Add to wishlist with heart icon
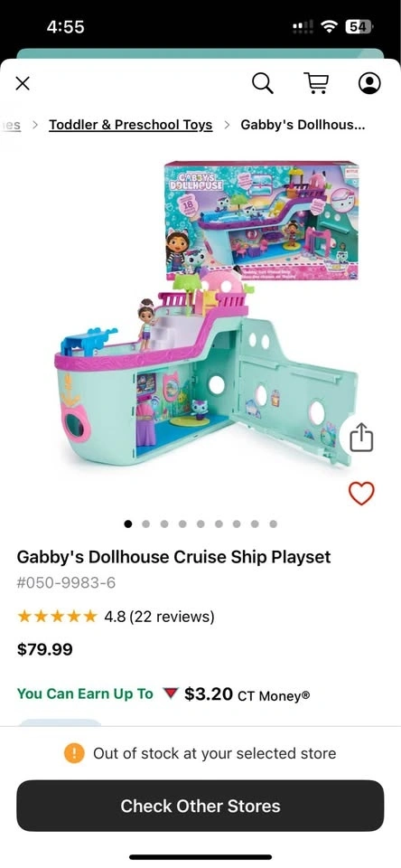This screenshot has width=401, height=868. pos(361,494)
